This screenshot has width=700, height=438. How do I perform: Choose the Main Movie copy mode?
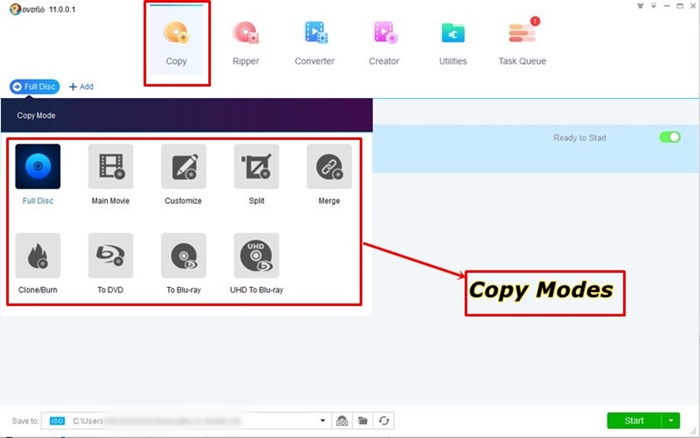point(111,167)
